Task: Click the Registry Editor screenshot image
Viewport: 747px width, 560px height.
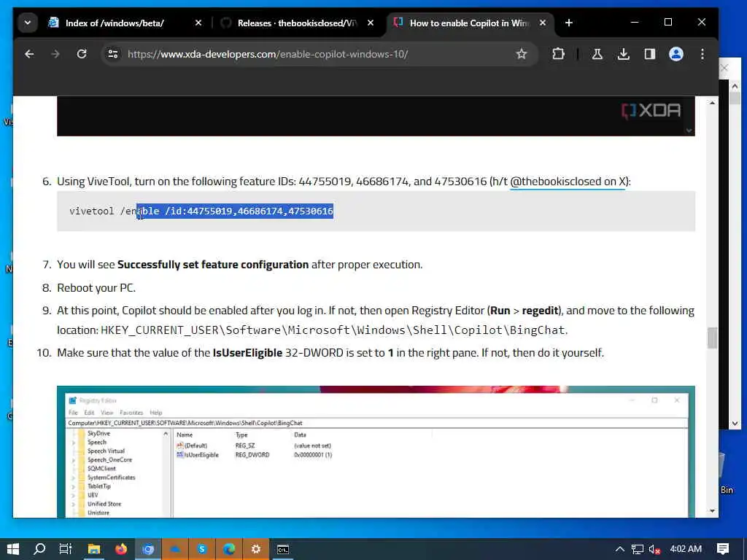Action: pos(376,451)
